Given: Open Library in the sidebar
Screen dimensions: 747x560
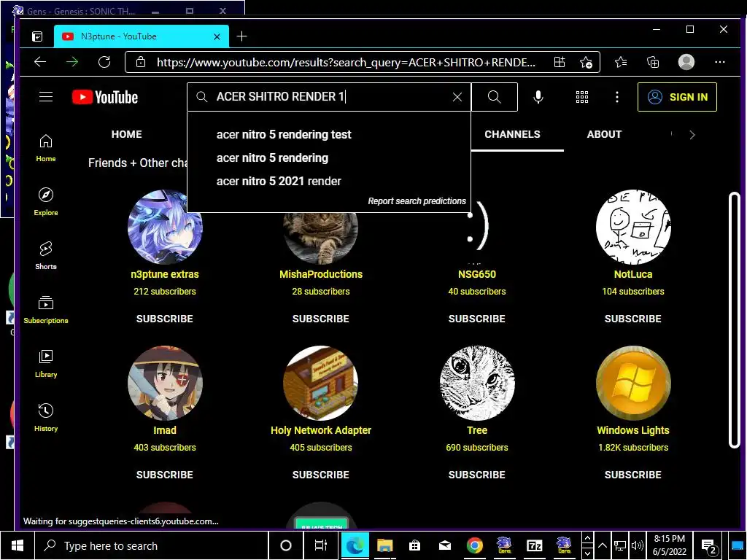Looking at the screenshot, I should (x=46, y=364).
